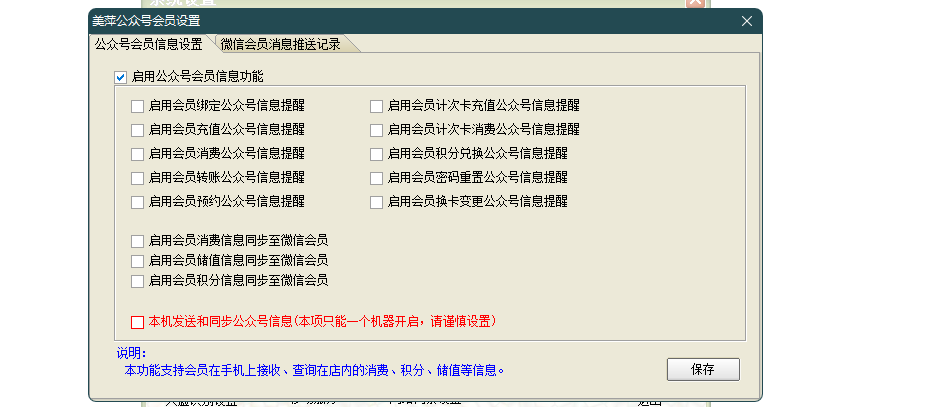Disable 启用公众号会员信息功能 master checkbox
This screenshot has width=926, height=407.
point(121,77)
